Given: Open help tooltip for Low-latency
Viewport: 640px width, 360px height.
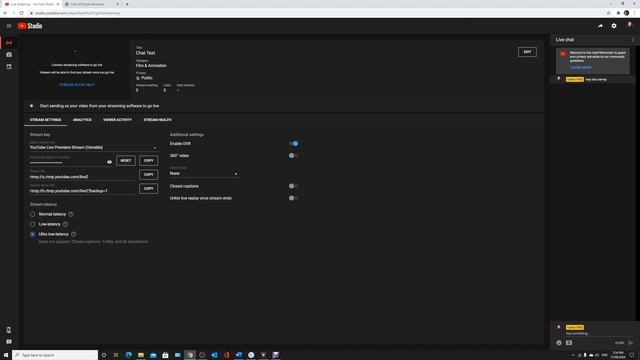Looking at the screenshot, I should (65, 224).
